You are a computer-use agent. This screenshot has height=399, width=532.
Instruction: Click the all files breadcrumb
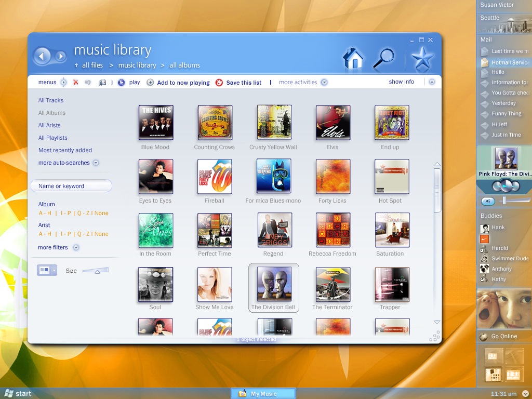coord(92,65)
